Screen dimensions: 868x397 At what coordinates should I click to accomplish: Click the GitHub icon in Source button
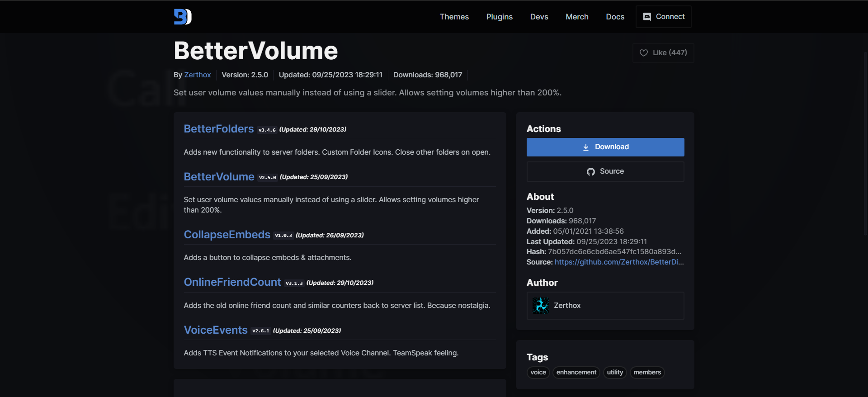pos(591,171)
